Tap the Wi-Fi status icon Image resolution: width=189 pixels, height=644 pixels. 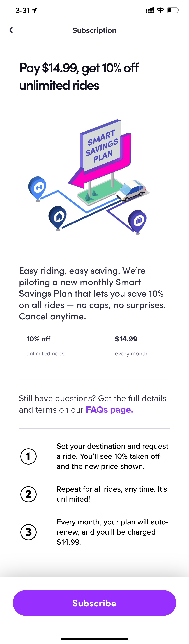[x=161, y=10]
